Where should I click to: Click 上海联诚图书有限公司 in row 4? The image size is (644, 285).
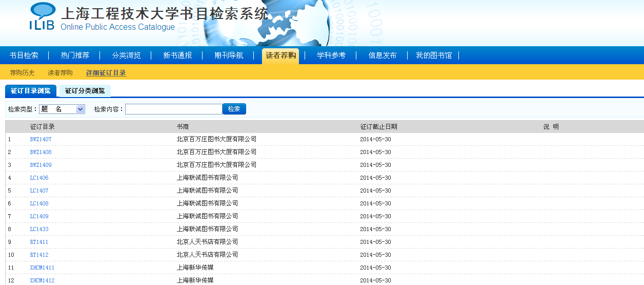tap(207, 178)
